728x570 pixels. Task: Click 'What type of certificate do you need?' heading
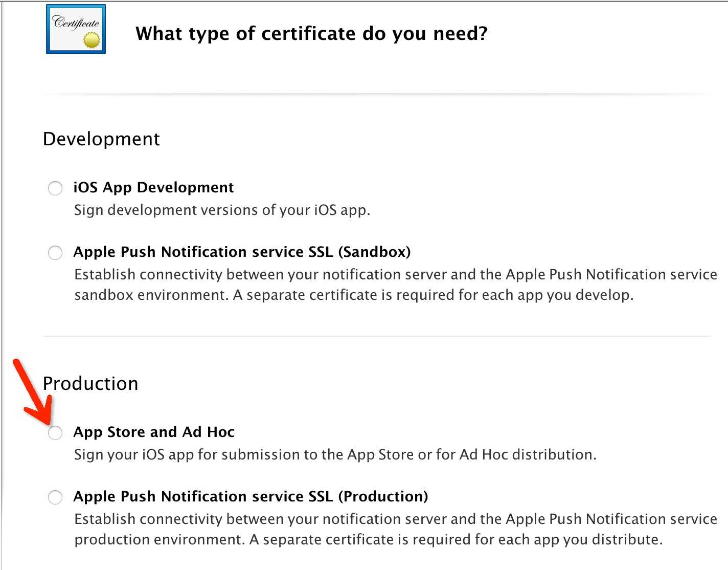tap(311, 34)
